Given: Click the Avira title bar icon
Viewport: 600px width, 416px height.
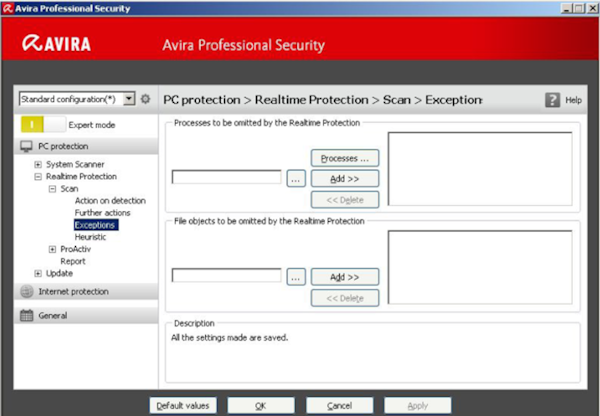Looking at the screenshot, I should coord(7,8).
